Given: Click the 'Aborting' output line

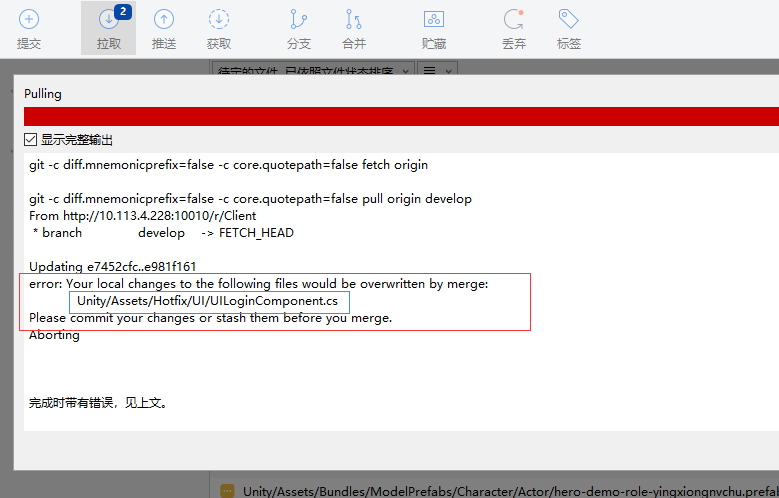Looking at the screenshot, I should pos(54,335).
